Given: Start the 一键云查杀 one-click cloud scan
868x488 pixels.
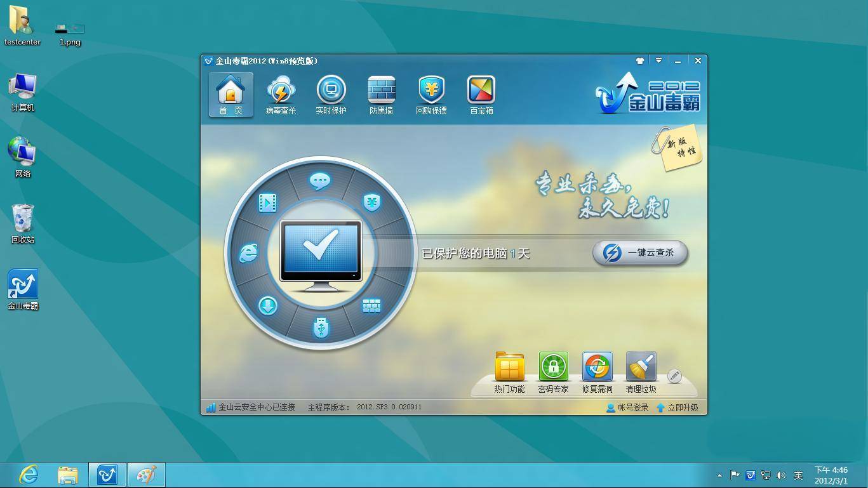Looking at the screenshot, I should [640, 253].
